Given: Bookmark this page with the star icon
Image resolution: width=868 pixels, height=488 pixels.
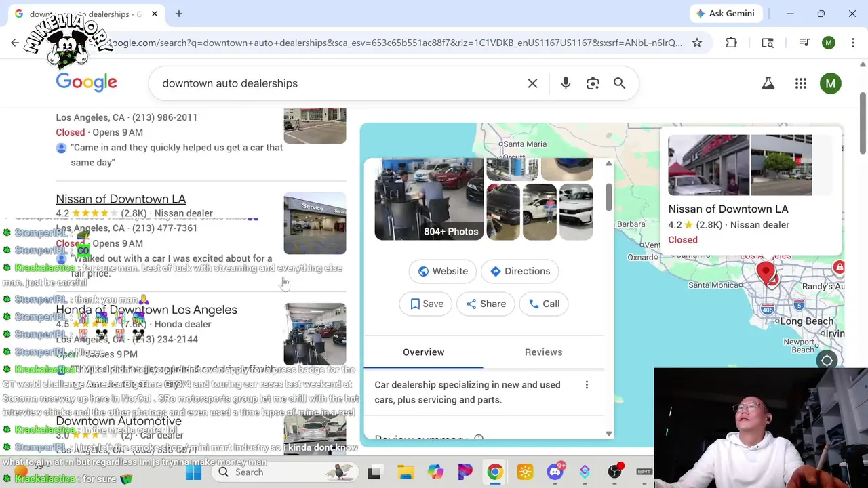Looking at the screenshot, I should 697,43.
